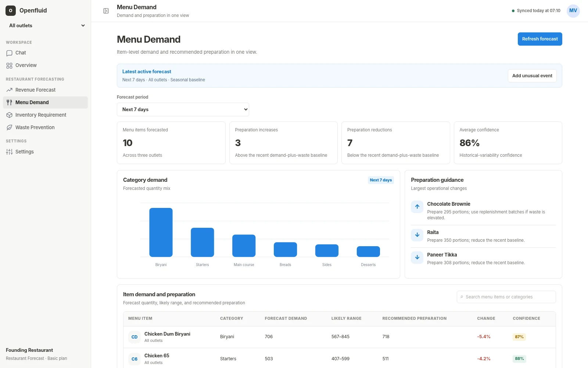Open Settings from the sidebar
This screenshot has width=588, height=368.
pos(45,152)
